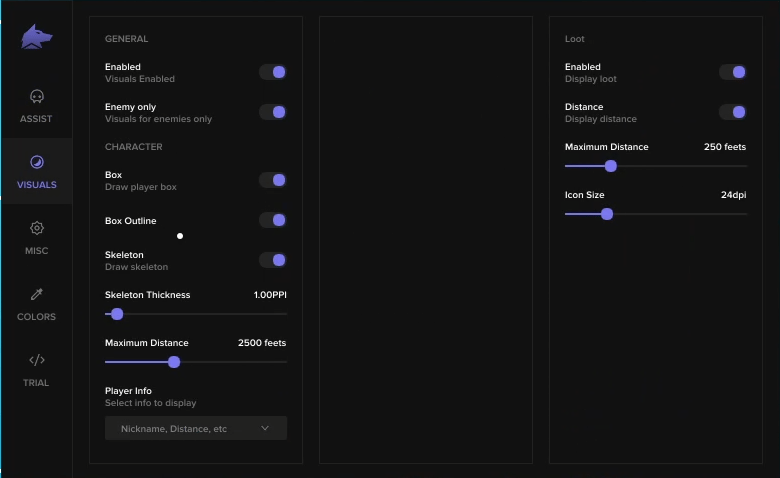Select the Visuals sidebar icon

click(x=37, y=162)
